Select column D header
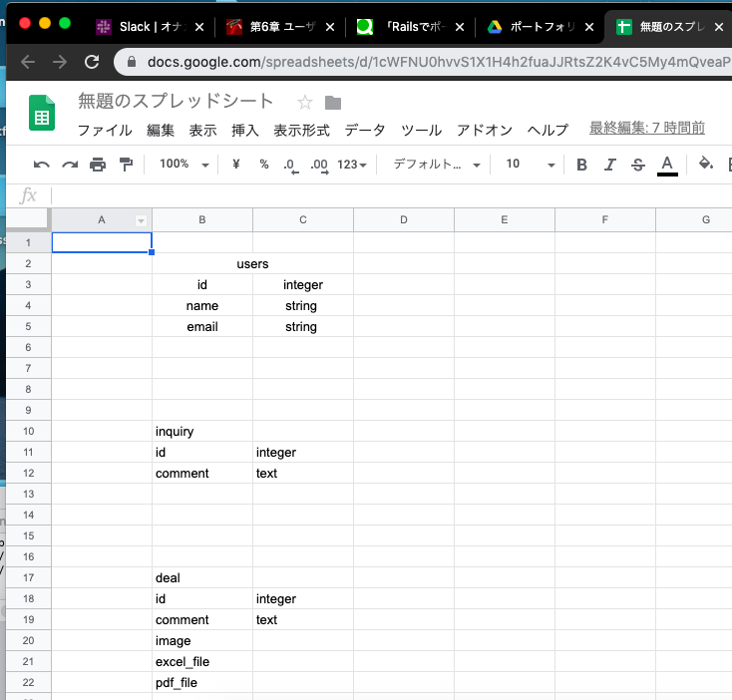Viewport: 732px width, 700px height. (x=404, y=219)
